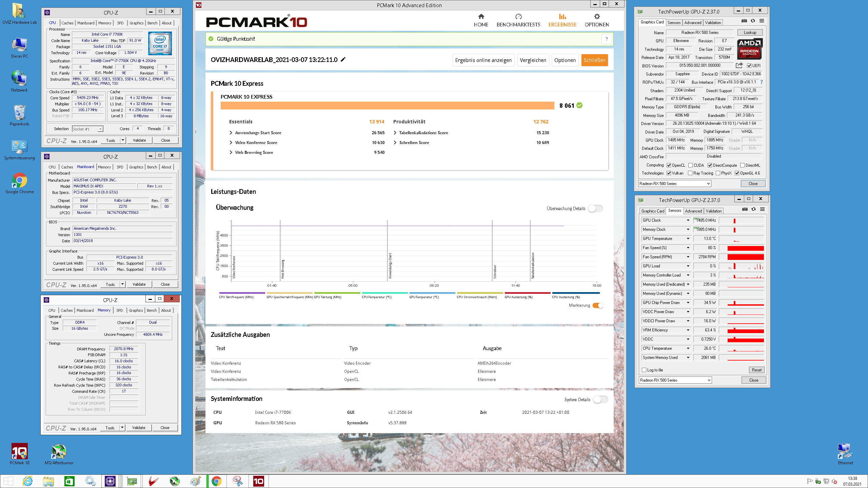
Task: Click the pencil icon to rename result
Action: coord(343,59)
